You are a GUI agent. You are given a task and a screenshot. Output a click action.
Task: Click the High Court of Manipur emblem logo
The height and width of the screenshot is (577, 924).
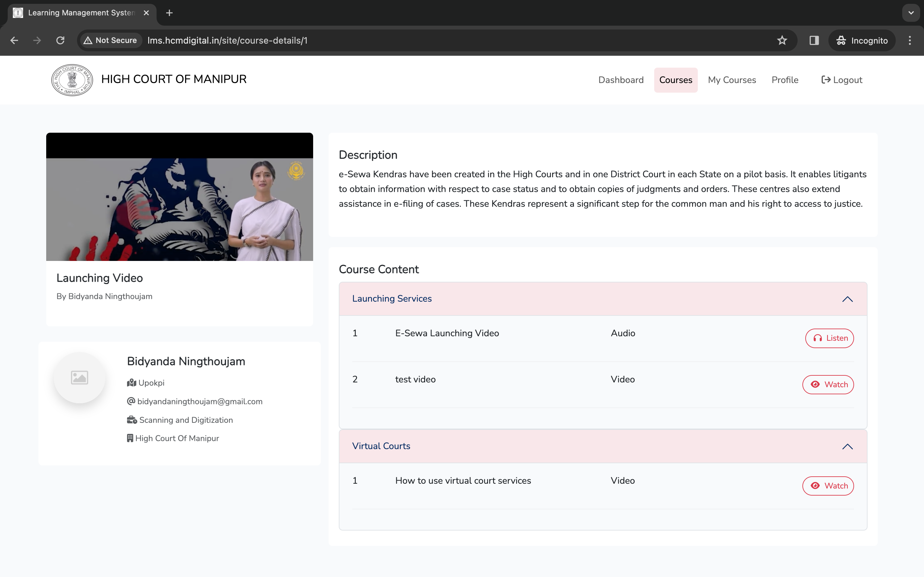point(72,80)
